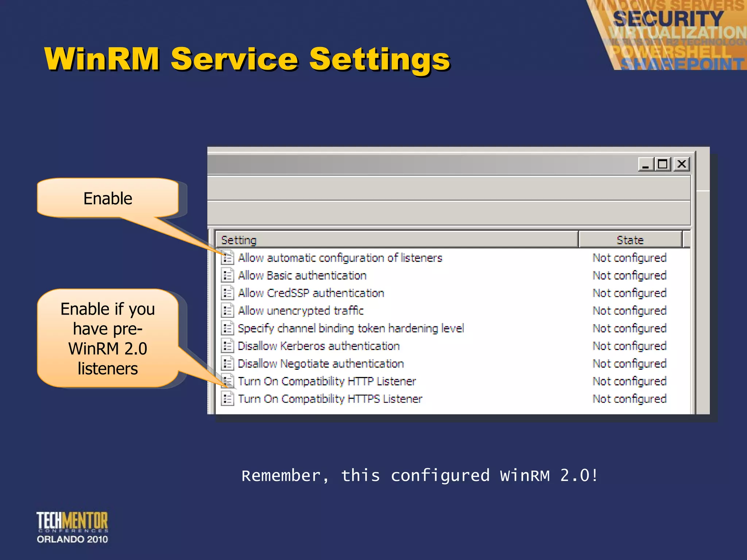Minimize the policy settings window

pyautogui.click(x=646, y=164)
